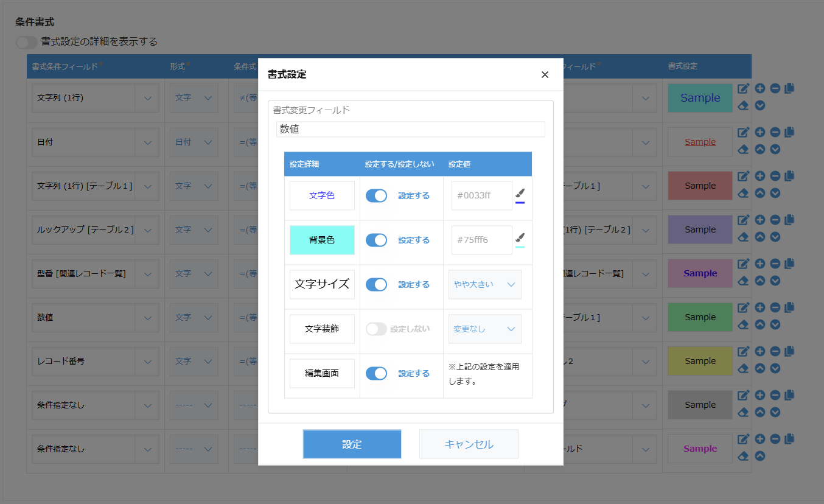The height and width of the screenshot is (504, 824).
Task: Remove the 型番 row using minus icon
Action: [x=775, y=264]
